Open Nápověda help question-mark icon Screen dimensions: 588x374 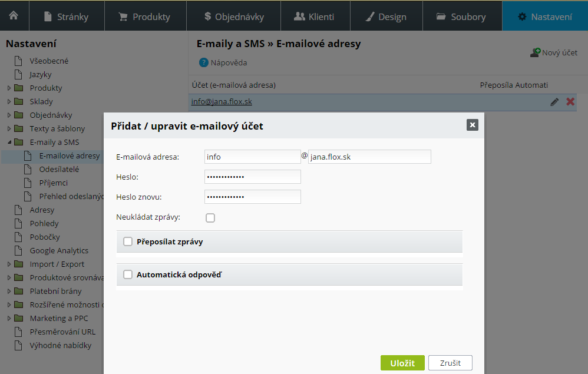[204, 62]
